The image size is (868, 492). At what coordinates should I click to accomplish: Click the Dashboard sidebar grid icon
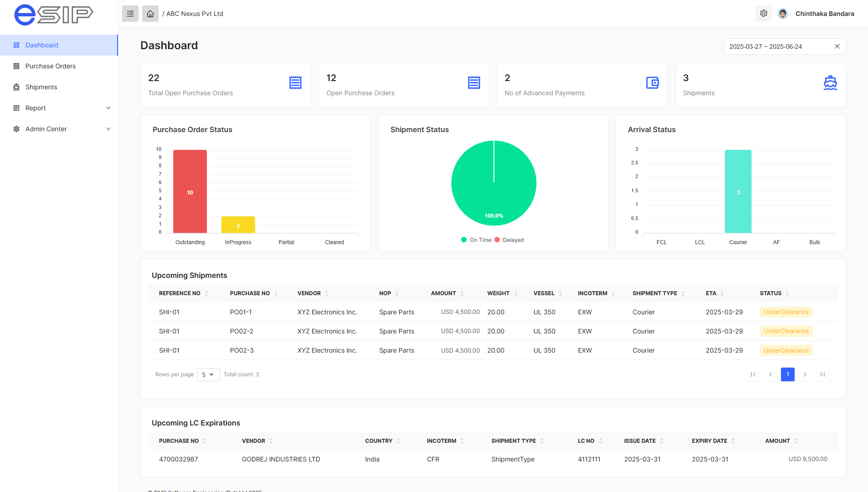tap(16, 45)
